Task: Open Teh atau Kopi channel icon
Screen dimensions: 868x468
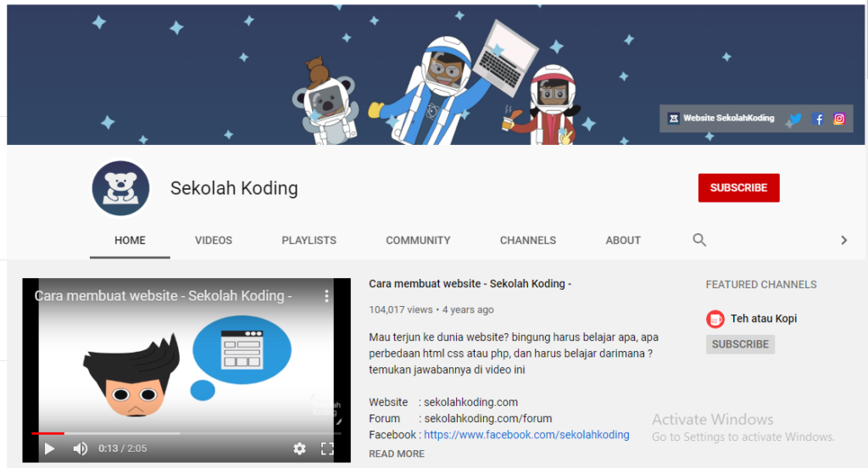Action: tap(715, 319)
